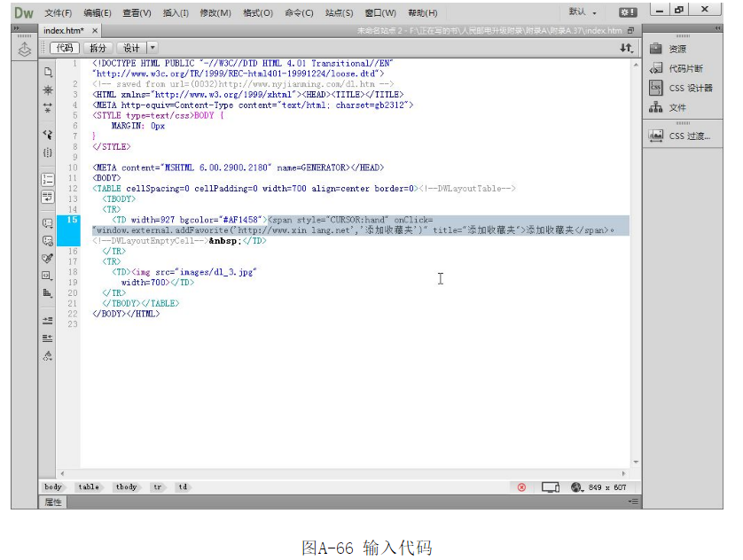The height and width of the screenshot is (560, 743).
Task: Toggle line numbers in the coding toolbar
Action: pos(48,179)
